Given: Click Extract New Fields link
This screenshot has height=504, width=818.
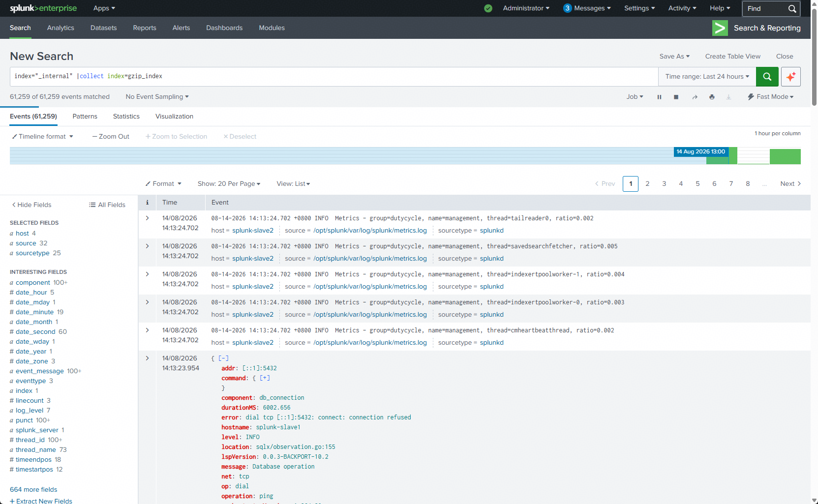Looking at the screenshot, I should pyautogui.click(x=41, y=501).
